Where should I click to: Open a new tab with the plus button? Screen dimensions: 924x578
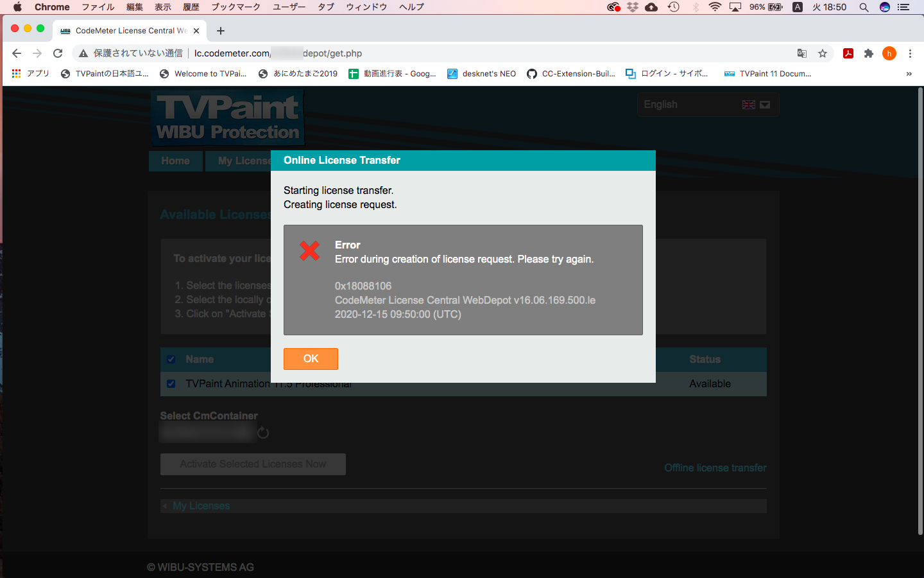click(221, 31)
